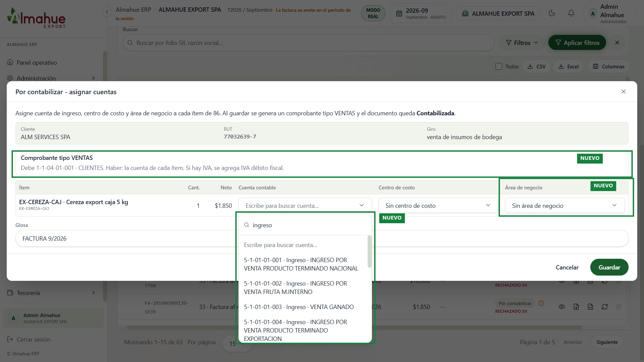644x362 pixels.
Task: Click Cerrar sesión in sidebar
Action: [34, 339]
